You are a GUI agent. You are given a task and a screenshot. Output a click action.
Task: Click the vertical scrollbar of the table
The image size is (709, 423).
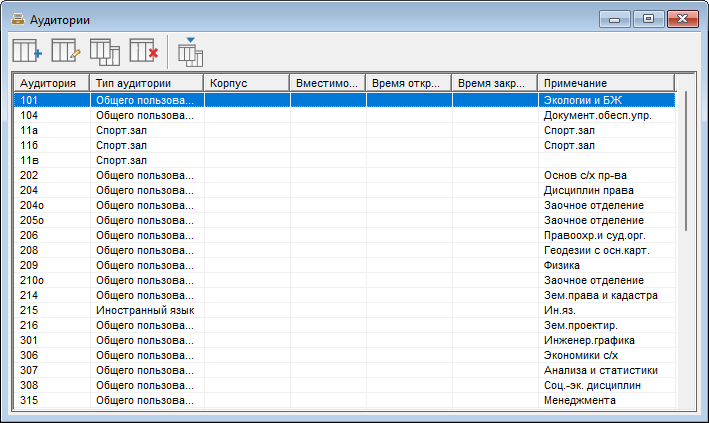point(686,160)
